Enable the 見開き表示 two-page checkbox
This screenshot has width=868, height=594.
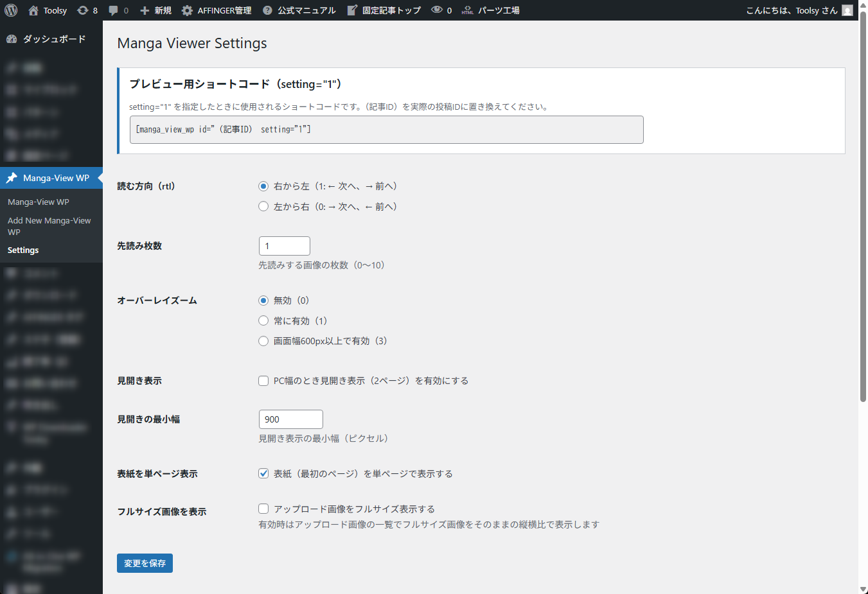[x=263, y=381]
